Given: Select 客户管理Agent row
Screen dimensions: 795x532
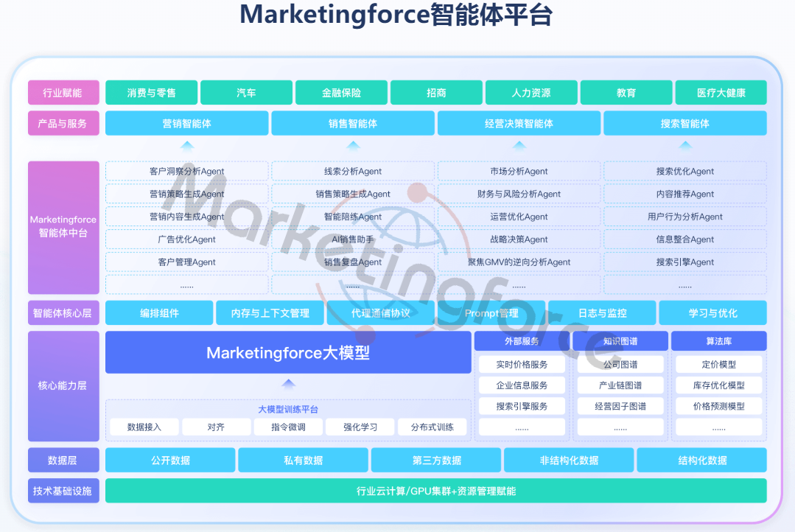Looking at the screenshot, I should coord(186,262).
